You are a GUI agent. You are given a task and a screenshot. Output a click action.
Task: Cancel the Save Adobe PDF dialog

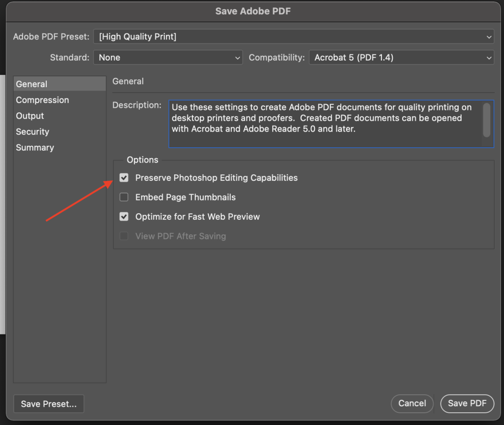click(412, 403)
